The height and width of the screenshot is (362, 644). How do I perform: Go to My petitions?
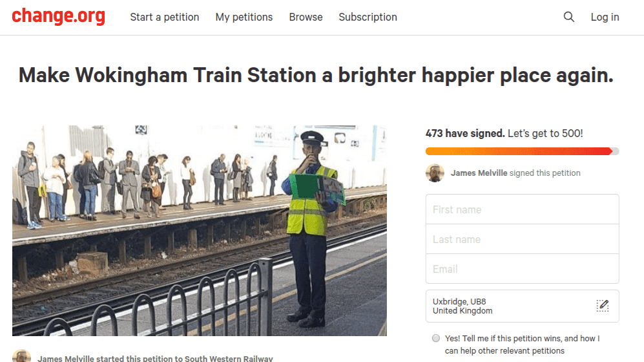pyautogui.click(x=244, y=17)
